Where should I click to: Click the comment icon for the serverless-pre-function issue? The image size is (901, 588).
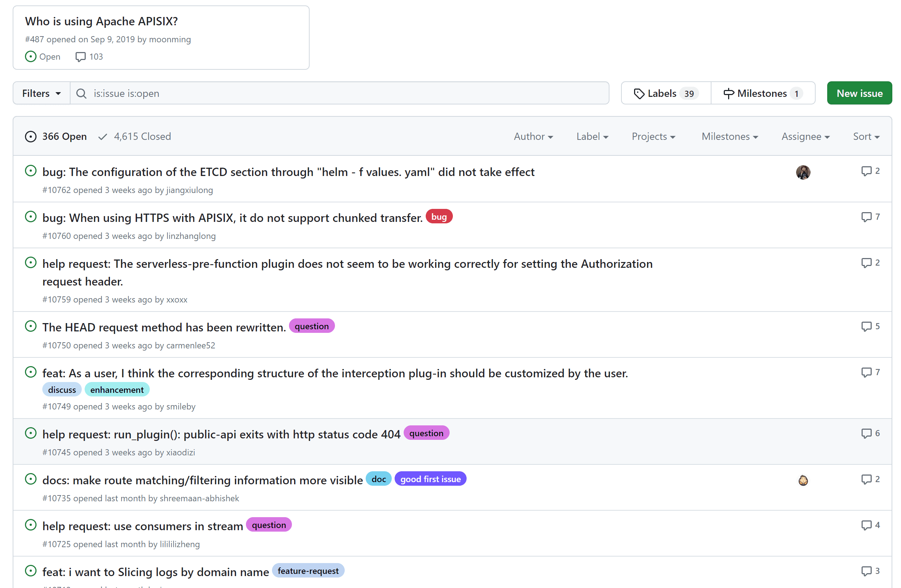click(866, 263)
